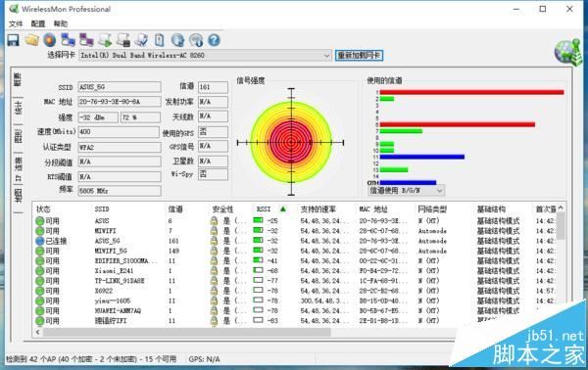This screenshot has width=588, height=370.
Task: Click the 重新加载网卡 button
Action: click(x=359, y=56)
